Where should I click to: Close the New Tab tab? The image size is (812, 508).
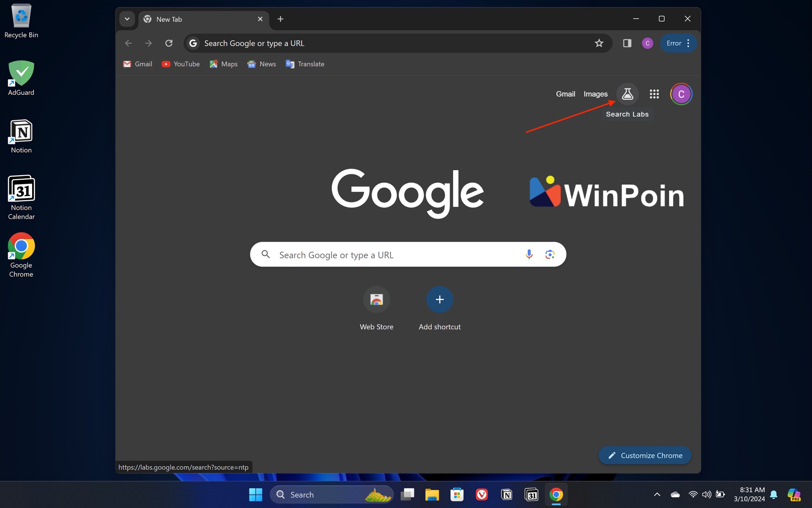click(x=260, y=19)
